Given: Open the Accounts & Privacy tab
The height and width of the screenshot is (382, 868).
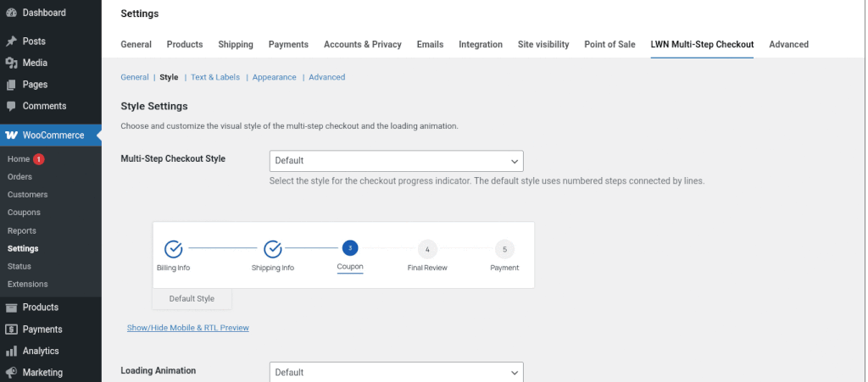Looking at the screenshot, I should 363,44.
